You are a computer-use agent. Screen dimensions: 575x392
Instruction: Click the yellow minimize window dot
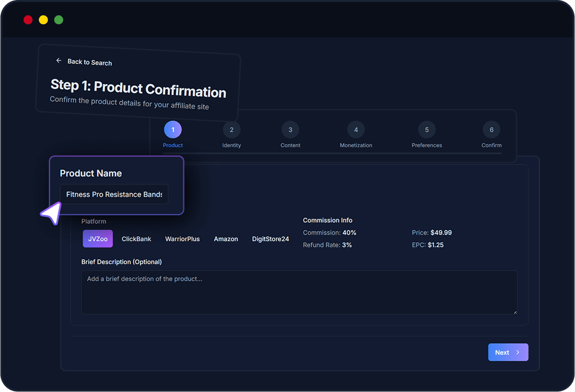43,20
